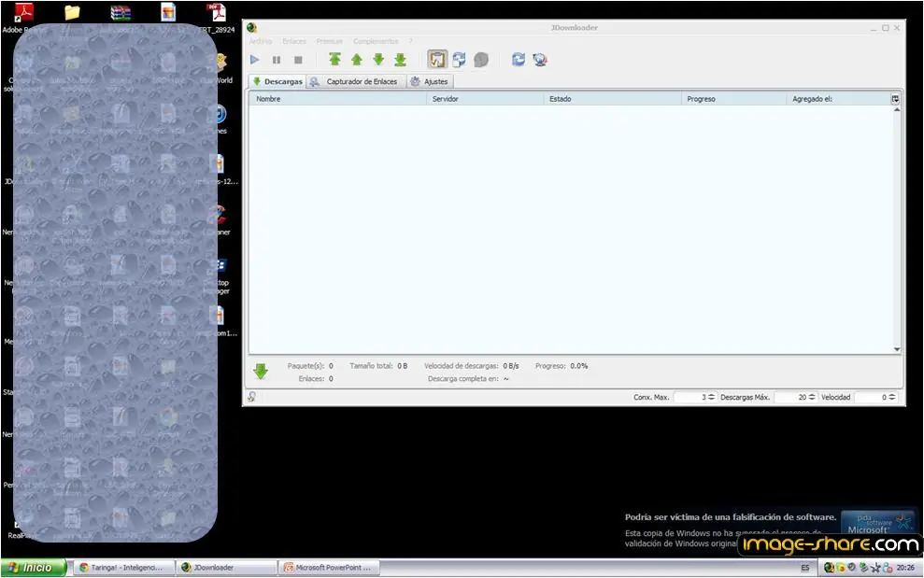Image resolution: width=924 pixels, height=578 pixels.
Task: Click the Progreso 0.0% summary text
Action: [562, 366]
